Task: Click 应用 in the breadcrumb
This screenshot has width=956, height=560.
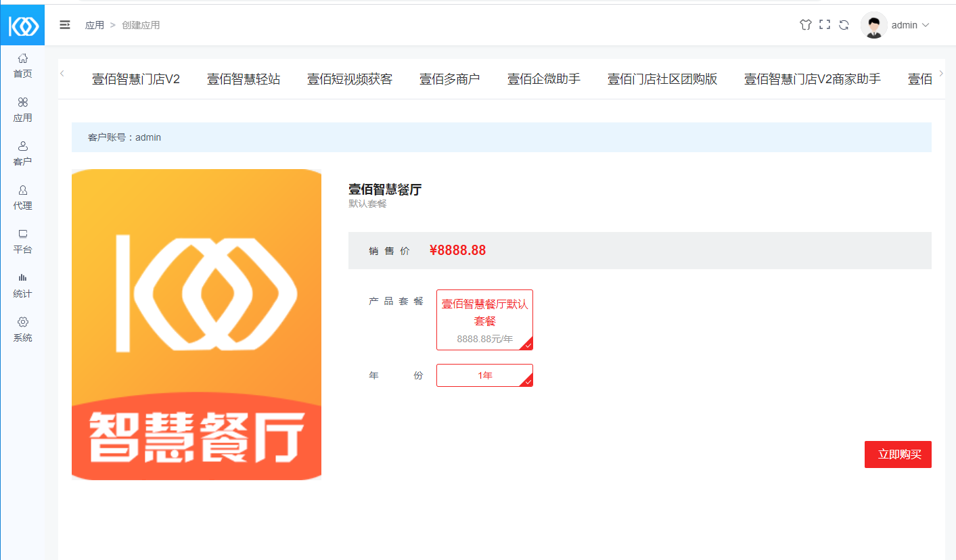Action: pyautogui.click(x=95, y=25)
